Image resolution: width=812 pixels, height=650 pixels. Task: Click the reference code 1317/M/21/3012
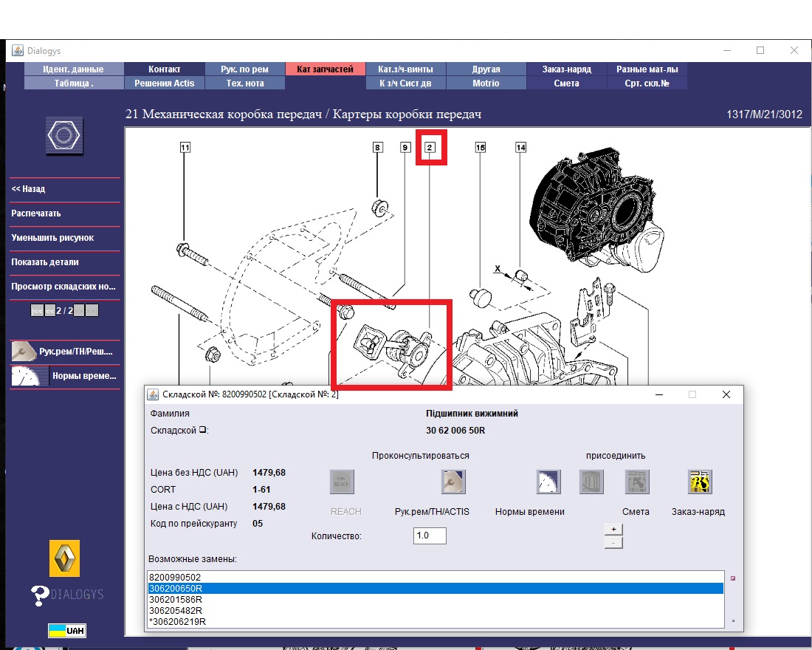click(x=764, y=114)
